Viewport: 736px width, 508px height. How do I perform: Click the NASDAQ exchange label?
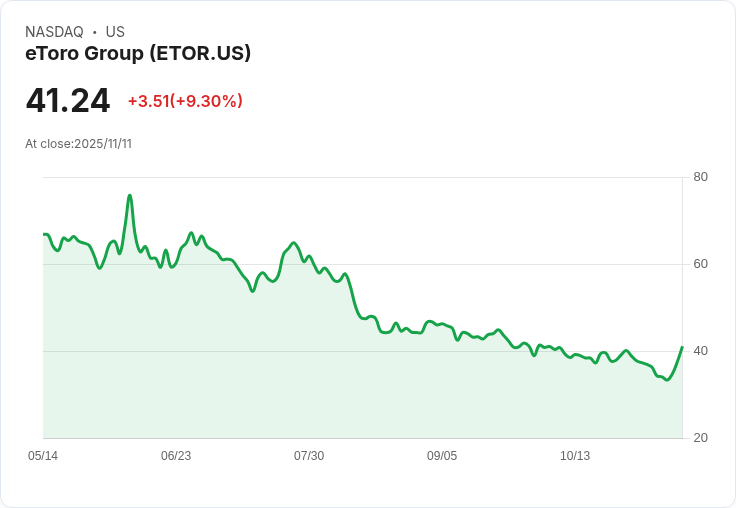pos(54,32)
